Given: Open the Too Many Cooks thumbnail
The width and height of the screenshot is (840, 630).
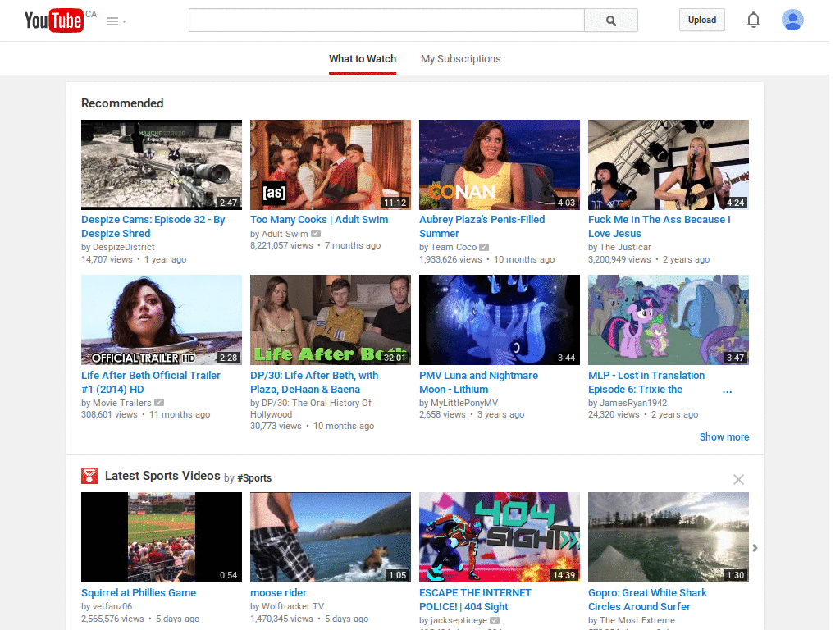Looking at the screenshot, I should 331,164.
